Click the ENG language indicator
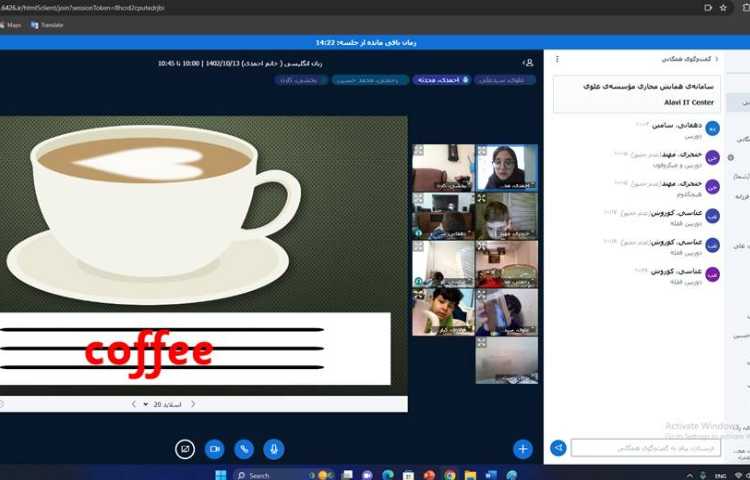Viewport: 750px width, 480px height. pyautogui.click(x=720, y=476)
